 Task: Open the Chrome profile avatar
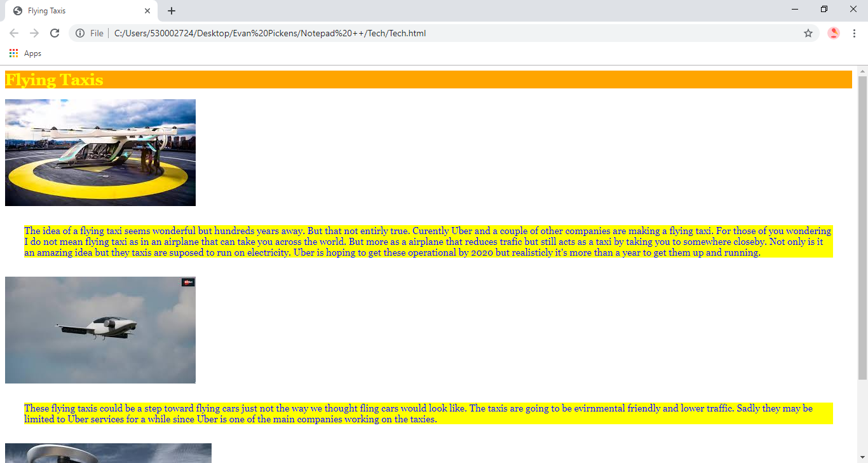(834, 33)
